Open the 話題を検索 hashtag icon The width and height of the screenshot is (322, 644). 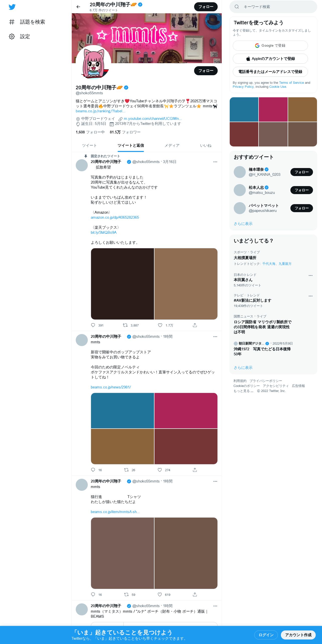12,22
